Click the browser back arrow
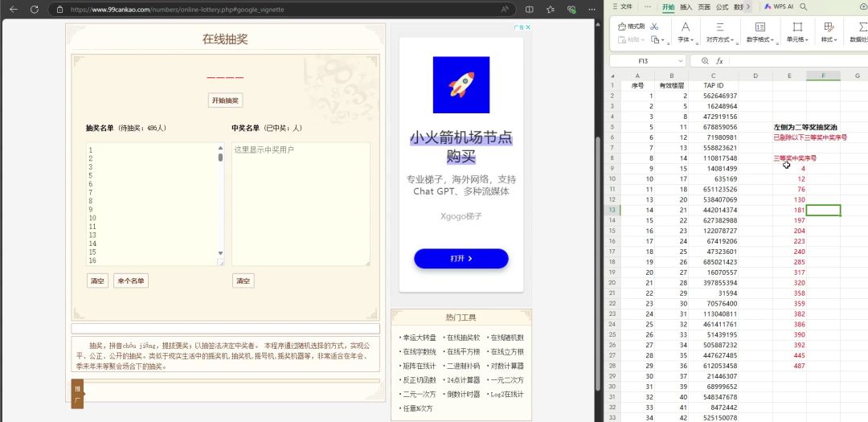The image size is (868, 422). [12, 9]
